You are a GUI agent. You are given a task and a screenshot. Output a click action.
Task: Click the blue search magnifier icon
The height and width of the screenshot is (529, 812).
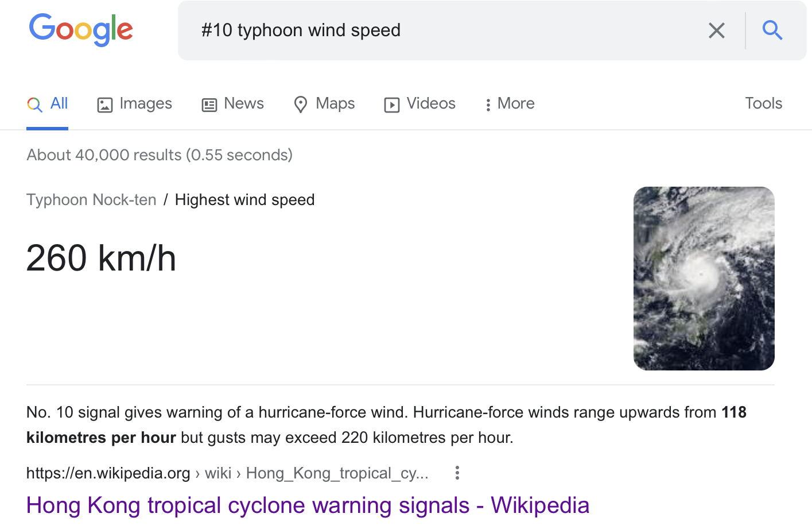coord(772,30)
